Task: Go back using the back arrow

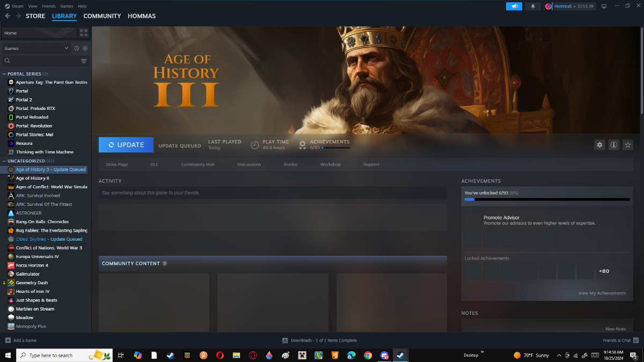Action: (8, 16)
